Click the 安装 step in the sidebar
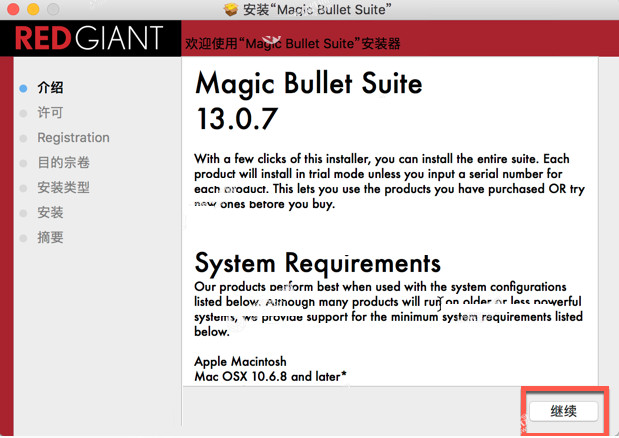 coord(50,213)
